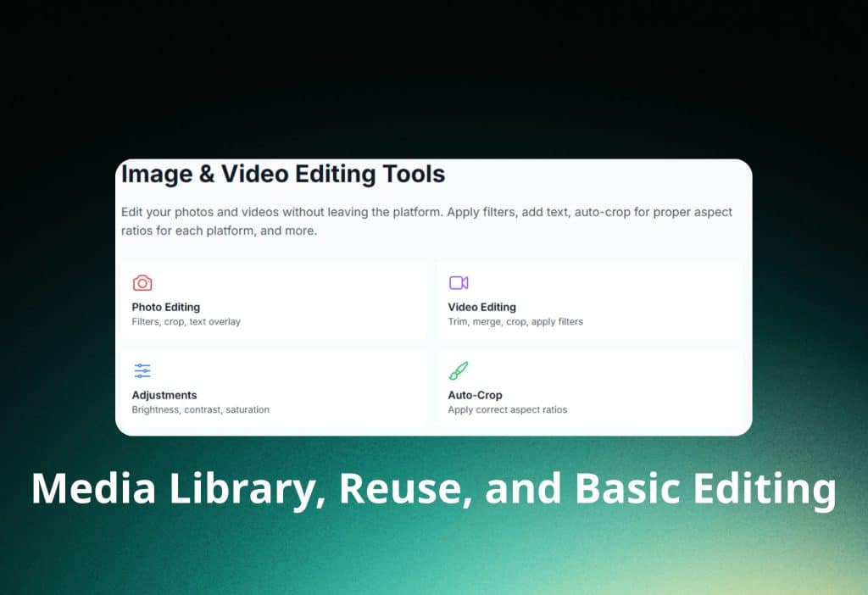Select the Adjustments card title
Viewport: 868px width, 595px height.
click(x=164, y=395)
